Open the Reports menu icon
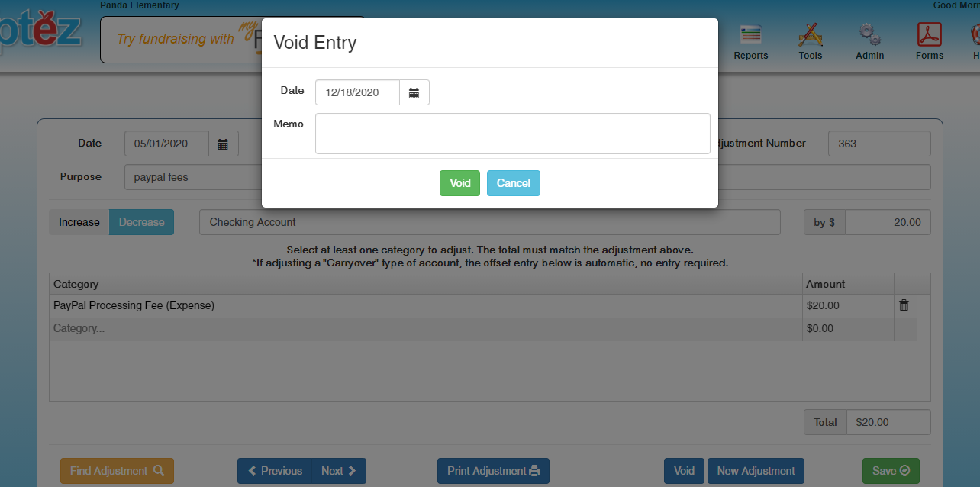 point(751,36)
